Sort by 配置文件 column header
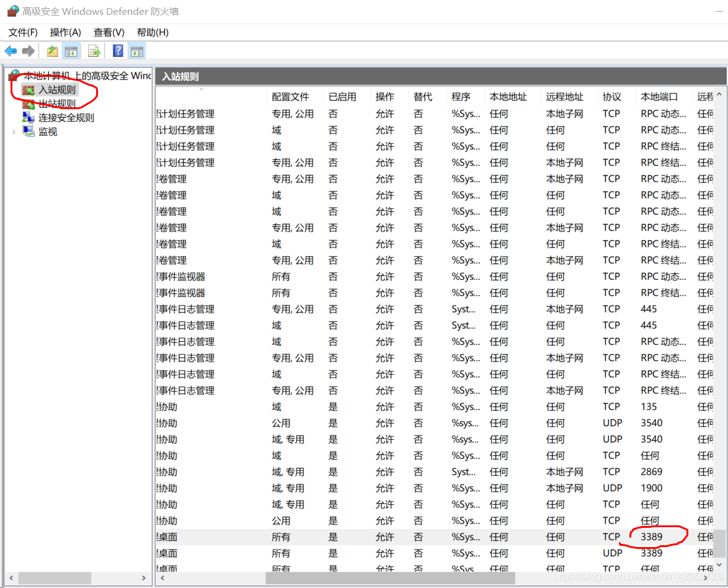 [x=296, y=97]
